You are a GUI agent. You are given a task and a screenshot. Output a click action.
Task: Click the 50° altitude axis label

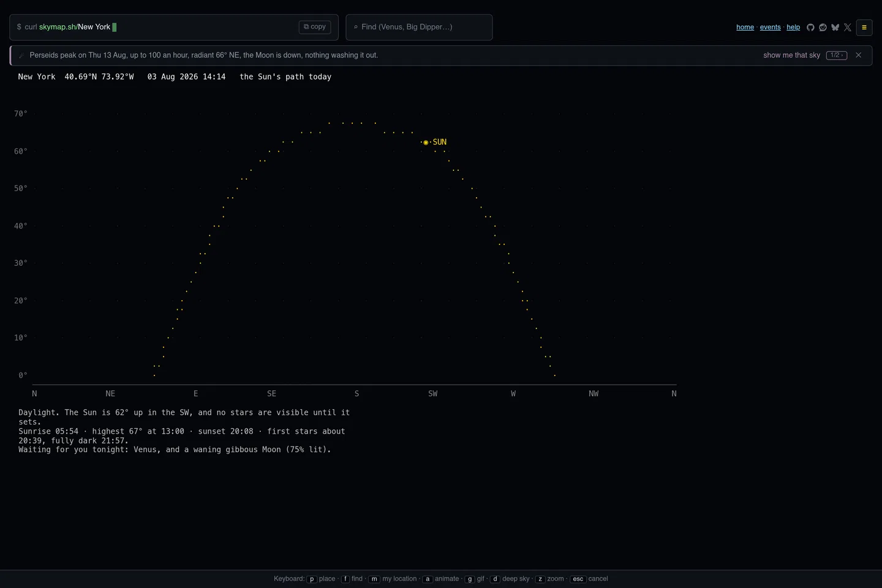point(21,189)
